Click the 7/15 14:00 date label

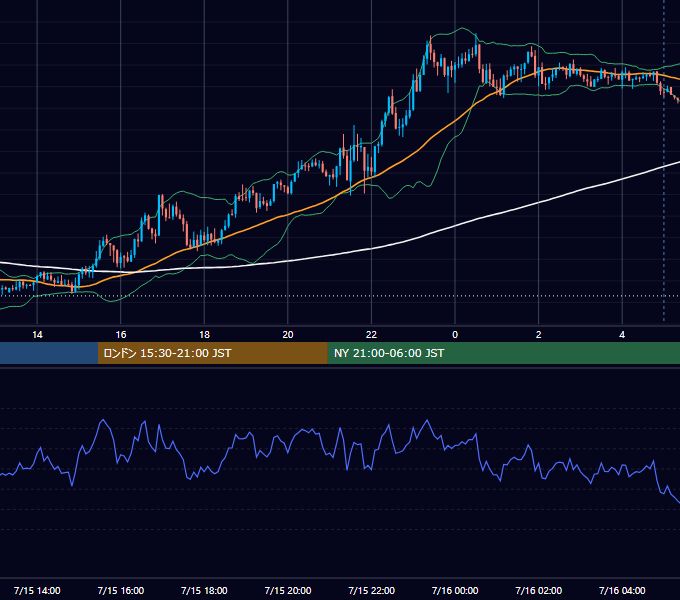point(37,590)
